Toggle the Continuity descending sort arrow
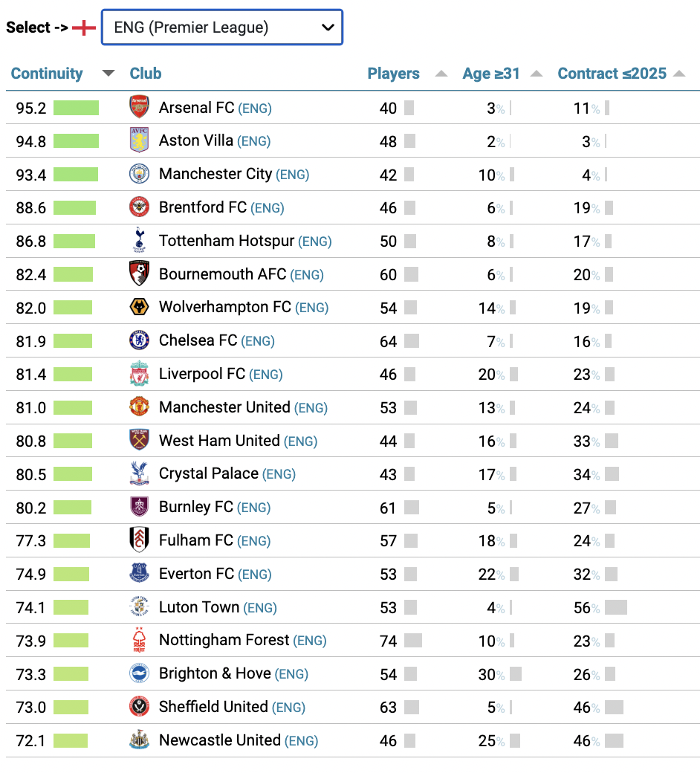 pyautogui.click(x=108, y=74)
